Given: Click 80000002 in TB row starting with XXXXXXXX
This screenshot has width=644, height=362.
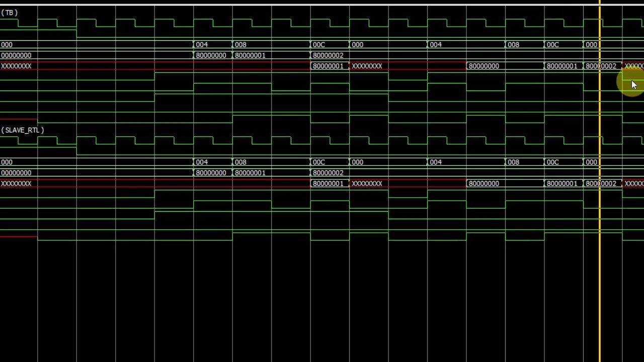Looking at the screenshot, I should (x=601, y=66).
